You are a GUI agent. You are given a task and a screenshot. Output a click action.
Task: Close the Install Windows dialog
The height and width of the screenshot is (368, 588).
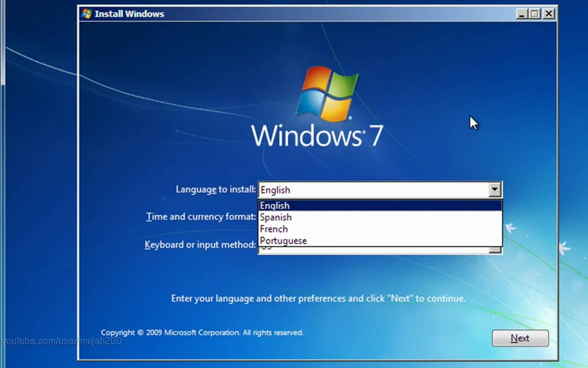point(549,14)
